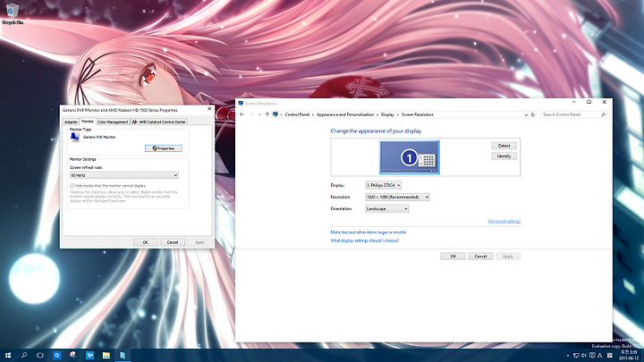Show hidden system tray icons

pos(568,356)
